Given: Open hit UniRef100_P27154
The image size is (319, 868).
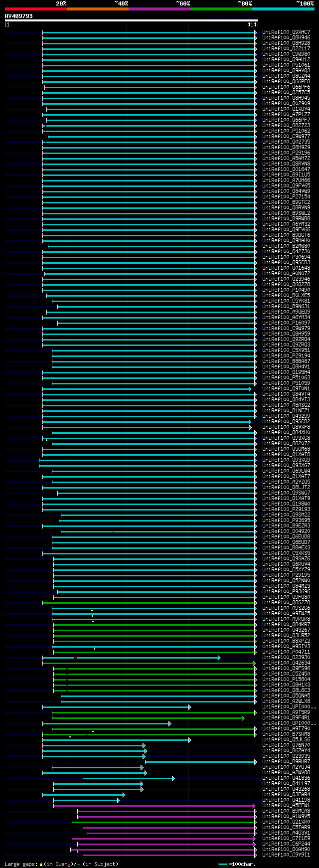Looking at the screenshot, I should 286,197.
